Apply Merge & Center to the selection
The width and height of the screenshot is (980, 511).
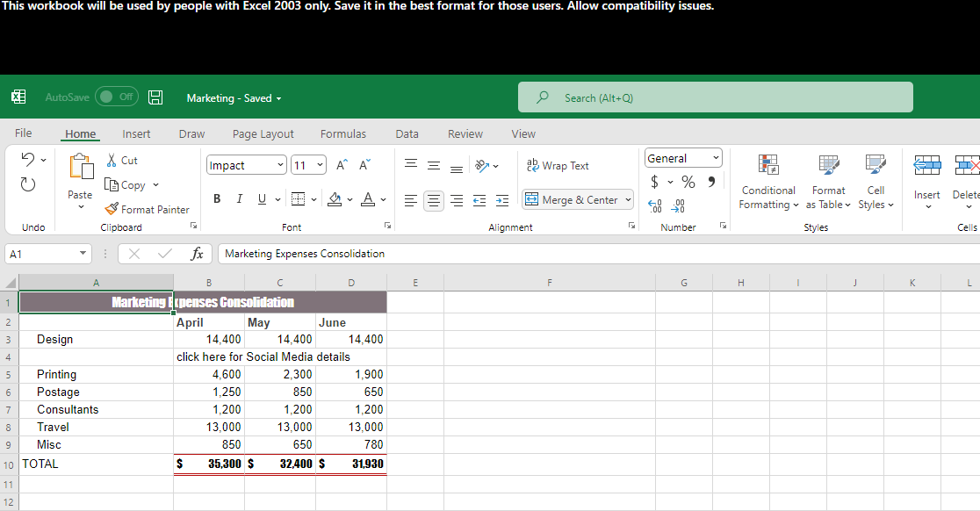click(572, 199)
